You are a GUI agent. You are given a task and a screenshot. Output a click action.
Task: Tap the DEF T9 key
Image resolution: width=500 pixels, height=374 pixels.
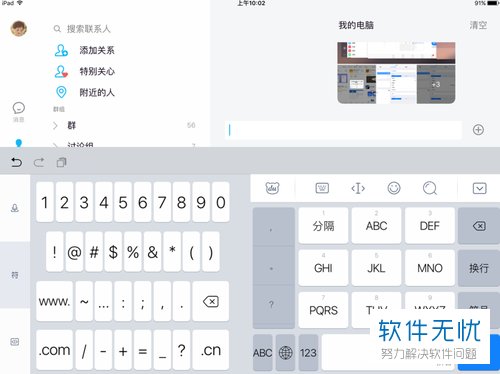click(x=430, y=226)
